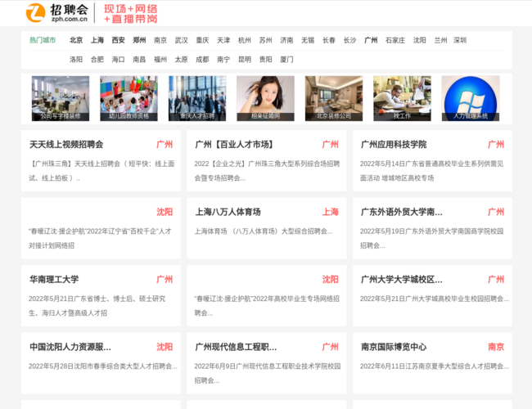This screenshot has height=409, width=532.
Task: Click 南京 tag on 博览中心 card
Action: (496, 347)
